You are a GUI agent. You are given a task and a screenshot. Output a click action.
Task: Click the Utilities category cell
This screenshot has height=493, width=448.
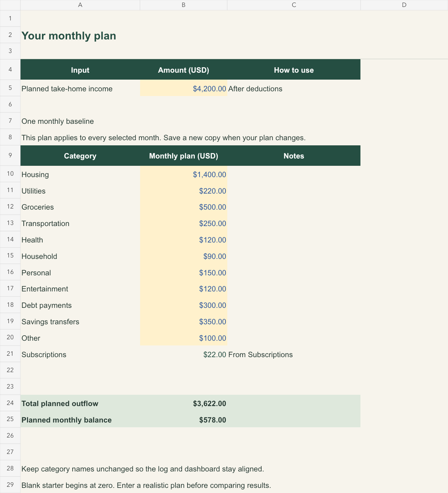coord(80,191)
